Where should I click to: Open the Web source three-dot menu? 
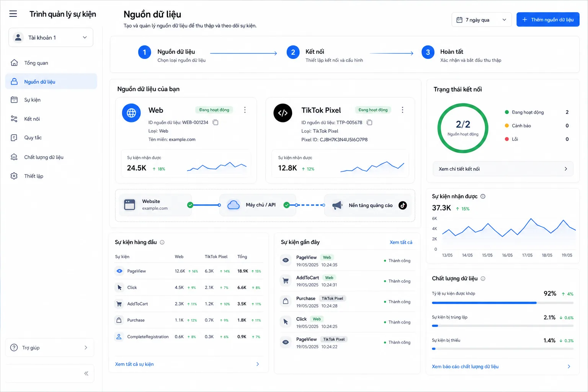coord(245,110)
